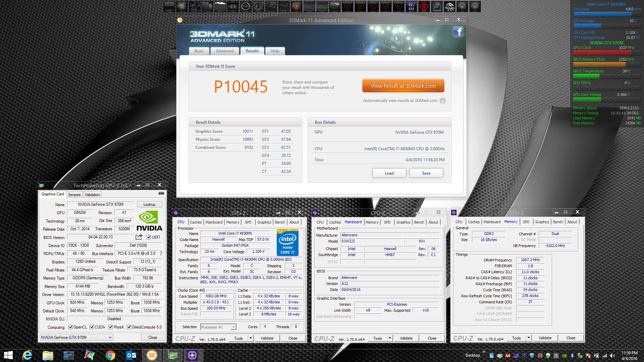Viewport: 644px width, 362px height.
Task: Click the P10045 score text
Action: point(241,87)
